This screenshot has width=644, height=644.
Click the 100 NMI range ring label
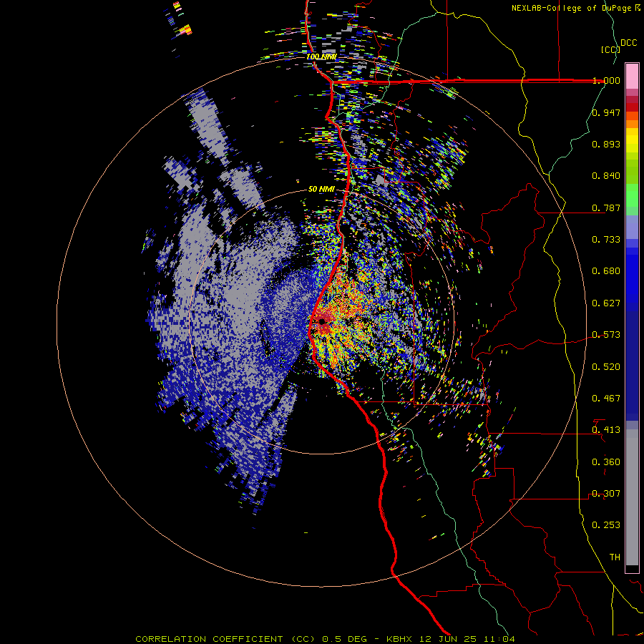point(321,57)
